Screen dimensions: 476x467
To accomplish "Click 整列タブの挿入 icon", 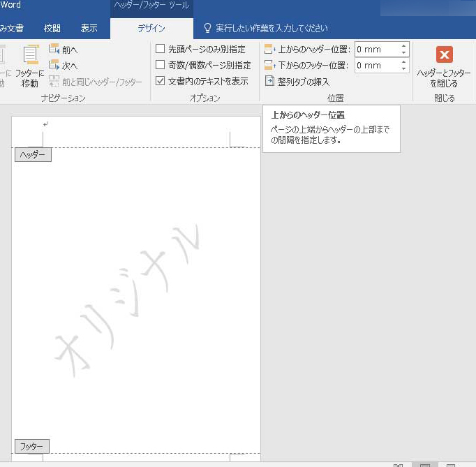I will point(271,82).
